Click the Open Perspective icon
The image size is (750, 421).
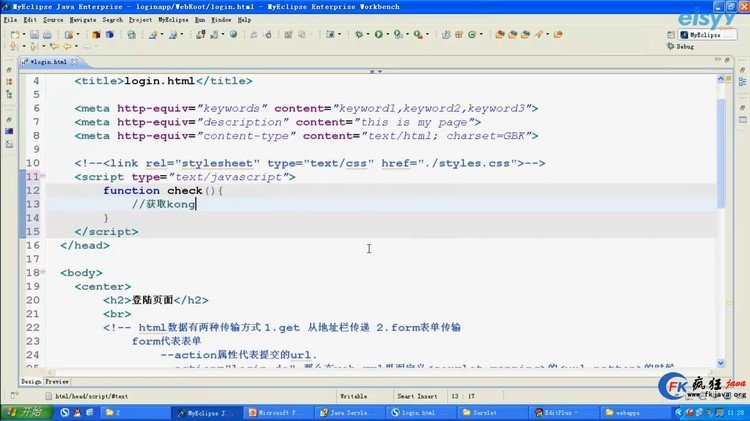(x=671, y=34)
